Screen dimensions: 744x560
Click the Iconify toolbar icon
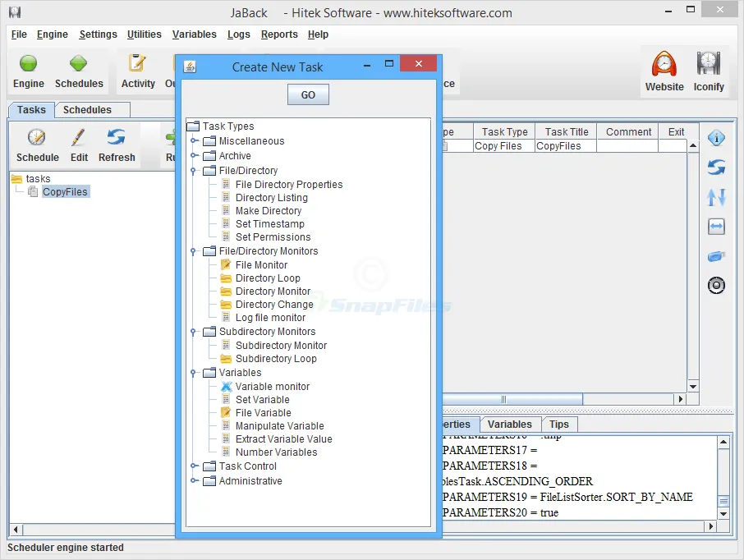(708, 63)
